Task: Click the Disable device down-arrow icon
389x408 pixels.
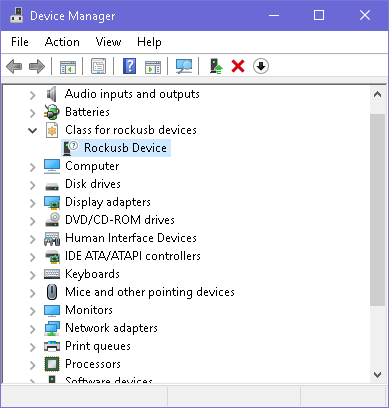Action: tap(261, 66)
